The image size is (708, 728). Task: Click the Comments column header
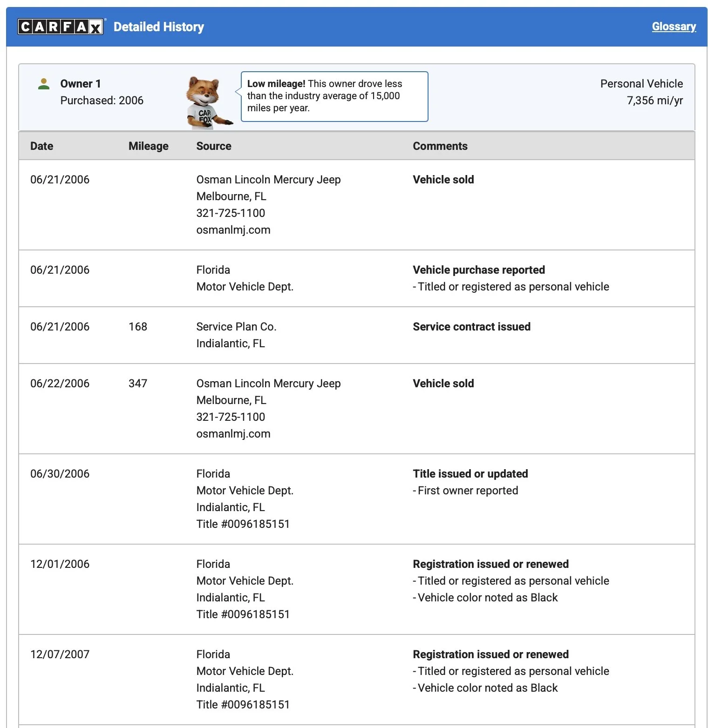point(440,146)
